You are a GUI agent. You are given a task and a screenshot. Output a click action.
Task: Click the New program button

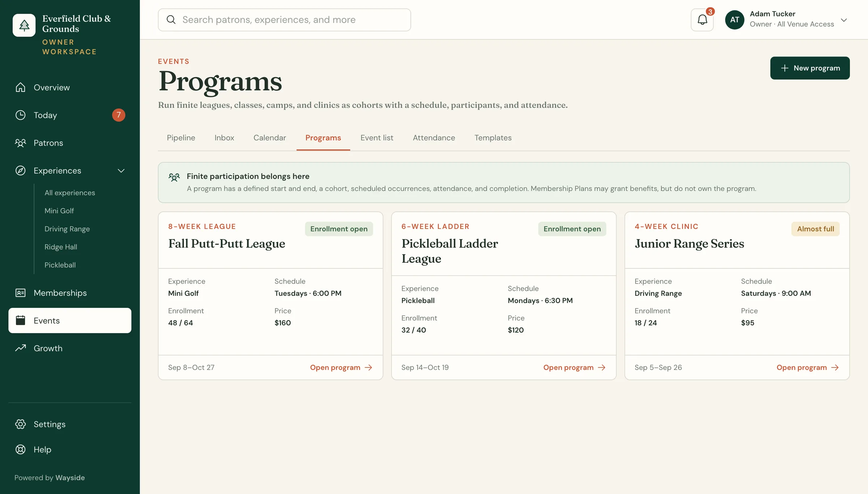pos(810,68)
